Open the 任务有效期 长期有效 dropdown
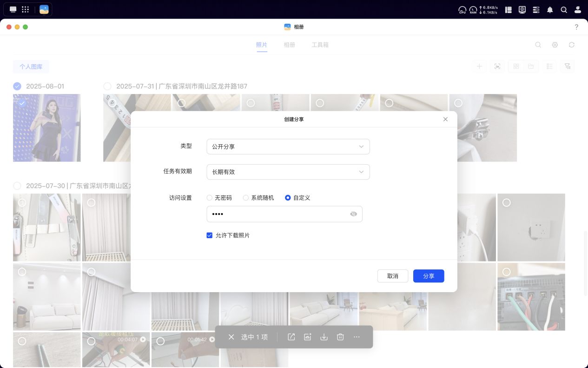 288,172
